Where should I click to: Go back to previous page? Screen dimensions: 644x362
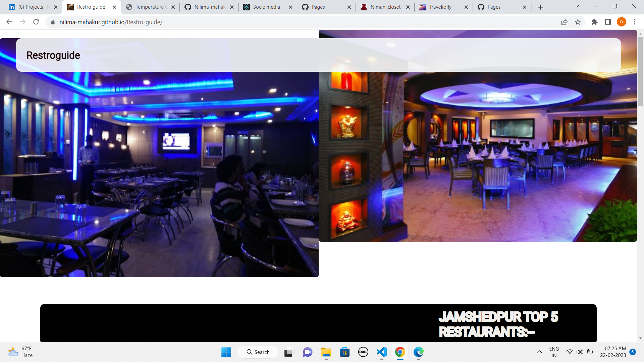[9, 22]
